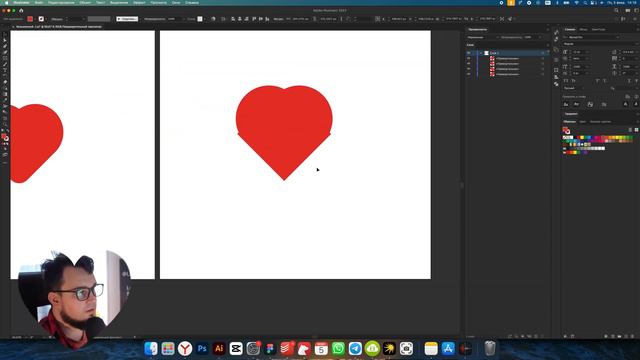Show swatches in list view
Image resolution: width=640 pixels, height=360 pixels.
tap(630, 130)
